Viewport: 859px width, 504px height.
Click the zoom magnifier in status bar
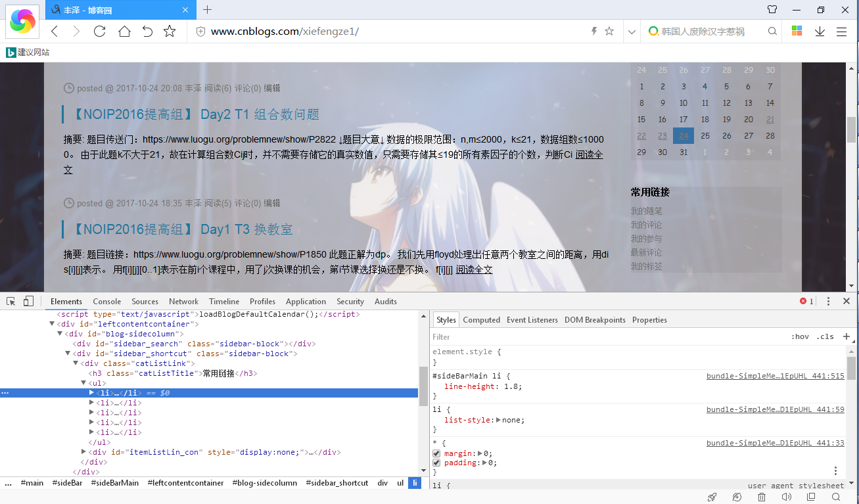(x=836, y=497)
